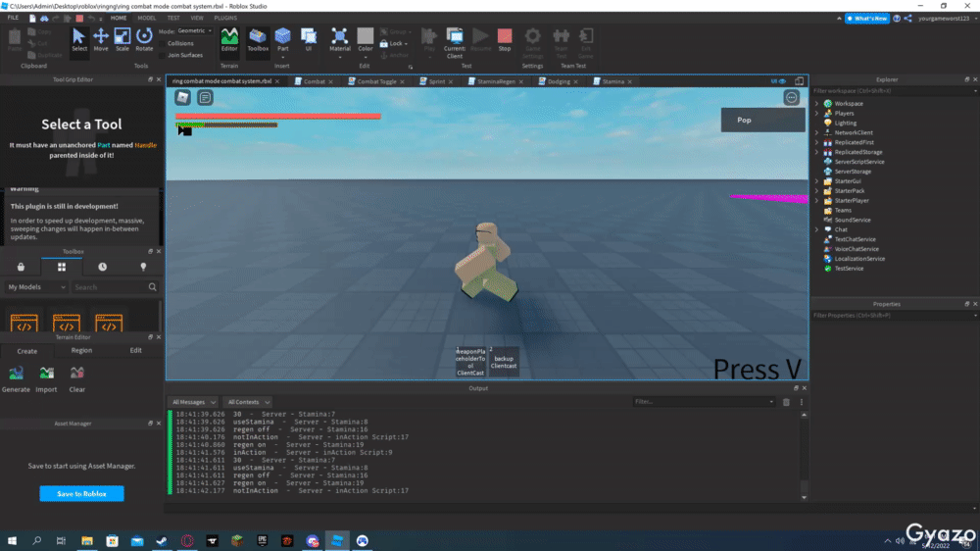
Task: Click the Pop button in viewport
Action: (x=763, y=120)
